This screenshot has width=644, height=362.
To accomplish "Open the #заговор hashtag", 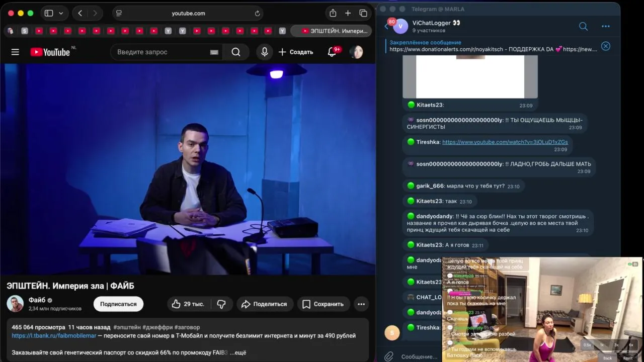I will pos(187,327).
